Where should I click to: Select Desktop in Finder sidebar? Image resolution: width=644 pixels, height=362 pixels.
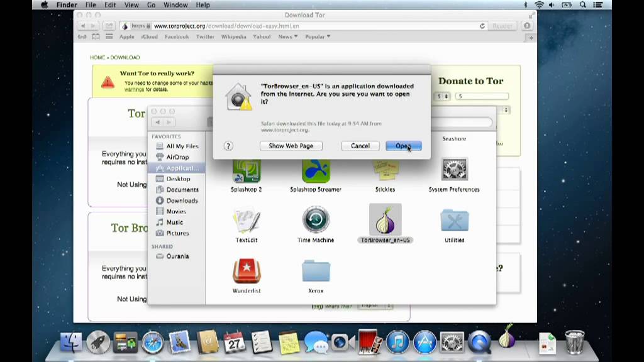[x=177, y=178]
